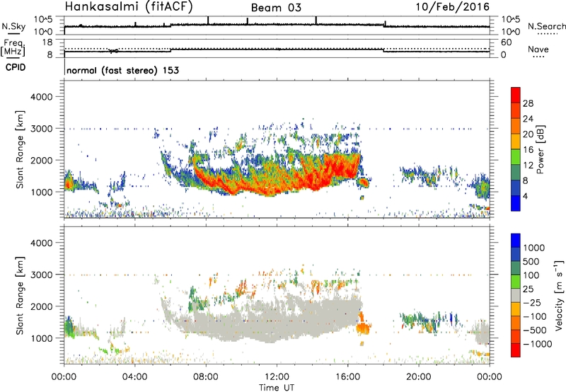Click the red bottom of velocity colorbar

click(516, 350)
